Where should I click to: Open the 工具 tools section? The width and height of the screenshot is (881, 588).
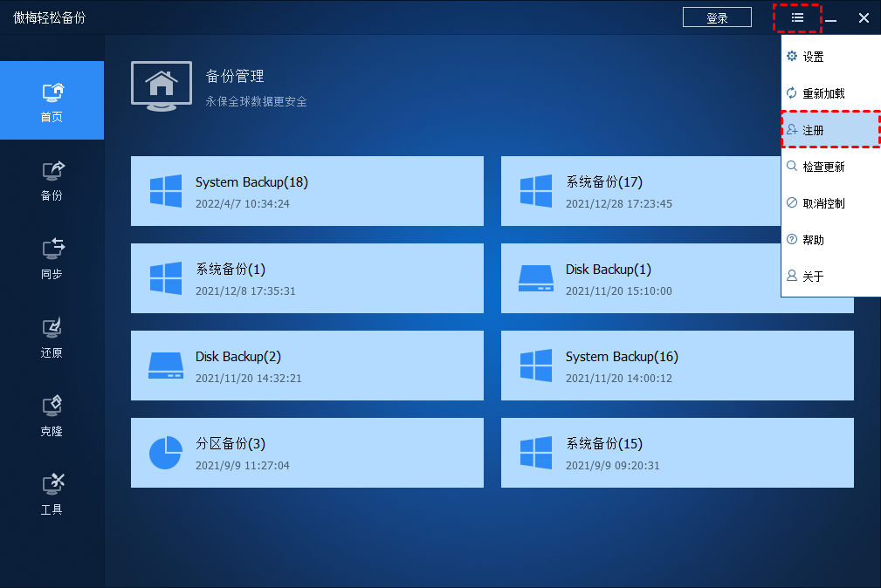pyautogui.click(x=52, y=494)
